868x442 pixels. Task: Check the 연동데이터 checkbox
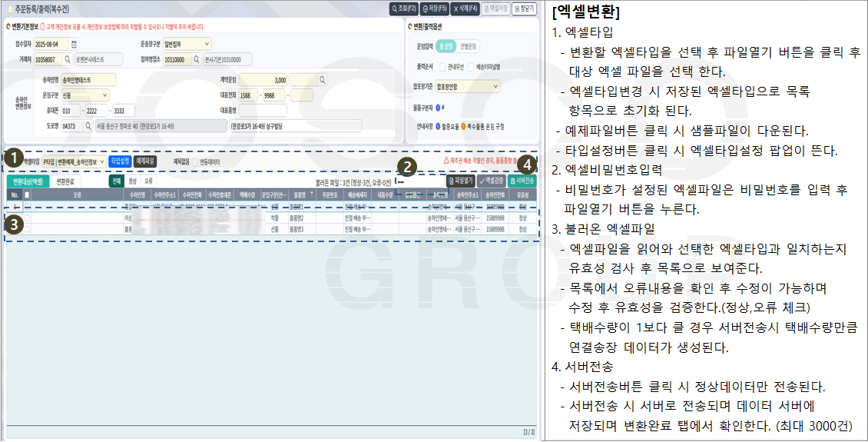tap(195, 162)
